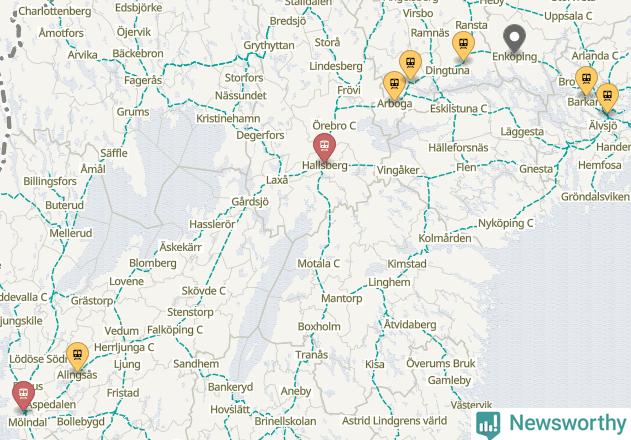Click the Falköping C station label
Image resolution: width=631 pixels, height=440 pixels.
175,330
